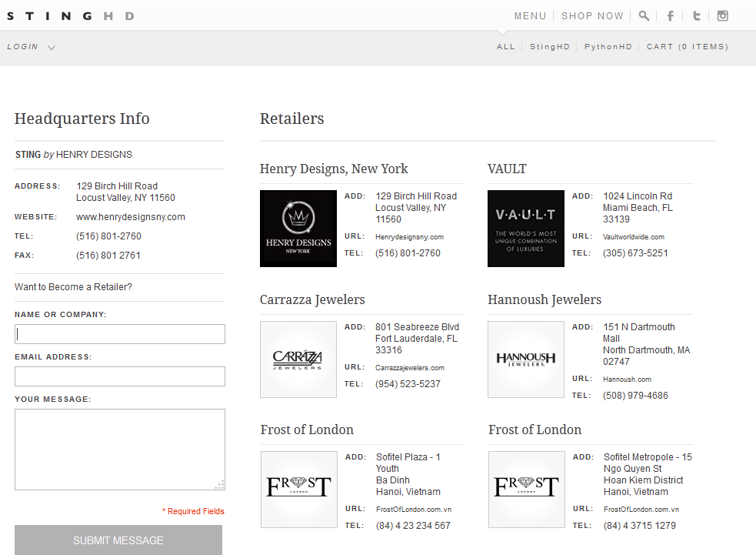
Task: Click the Hannoush Jewelers logo image
Action: click(x=526, y=359)
